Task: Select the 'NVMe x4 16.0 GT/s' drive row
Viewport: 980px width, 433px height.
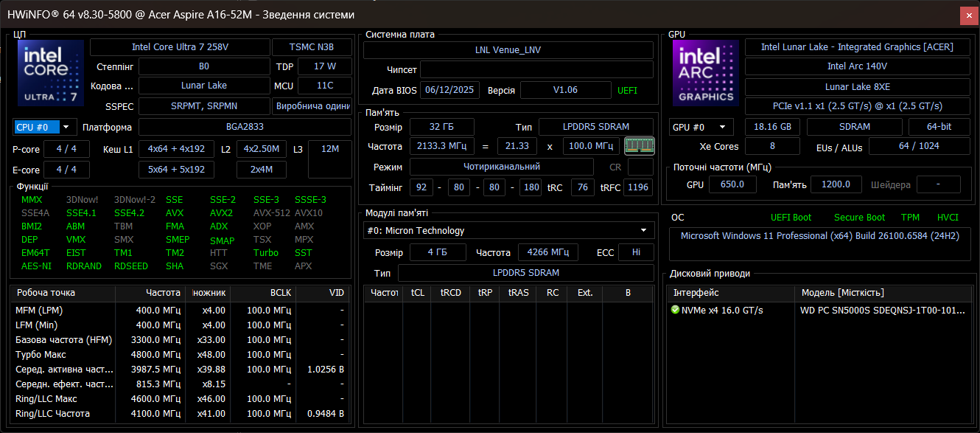Action: tap(820, 310)
